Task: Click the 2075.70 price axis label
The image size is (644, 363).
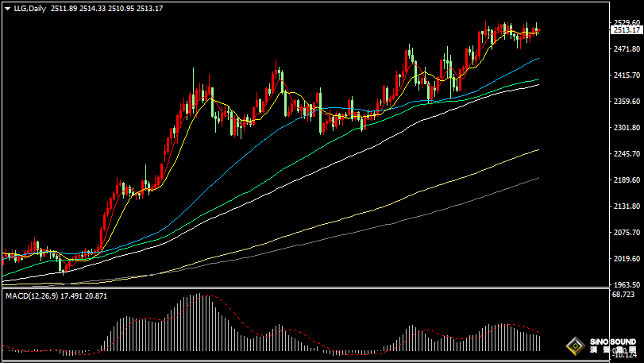Action: click(x=626, y=233)
